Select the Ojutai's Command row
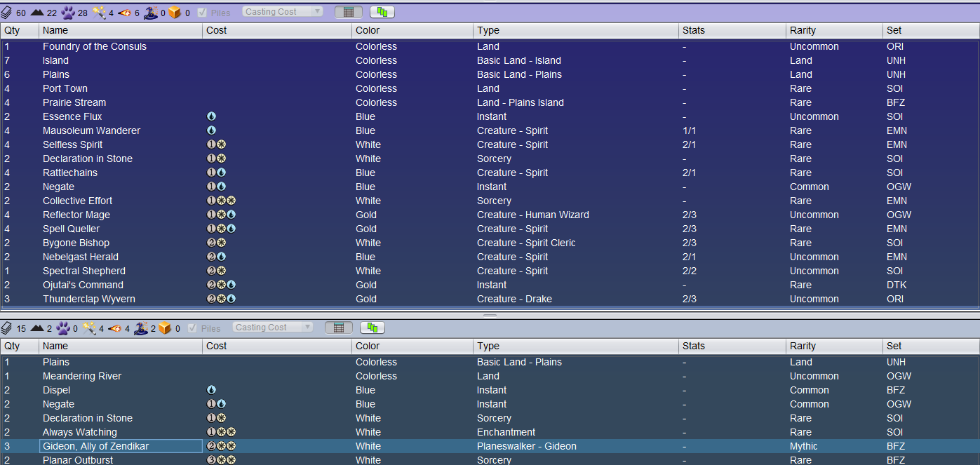Screen dimensions: 980x465 tap(490, 285)
